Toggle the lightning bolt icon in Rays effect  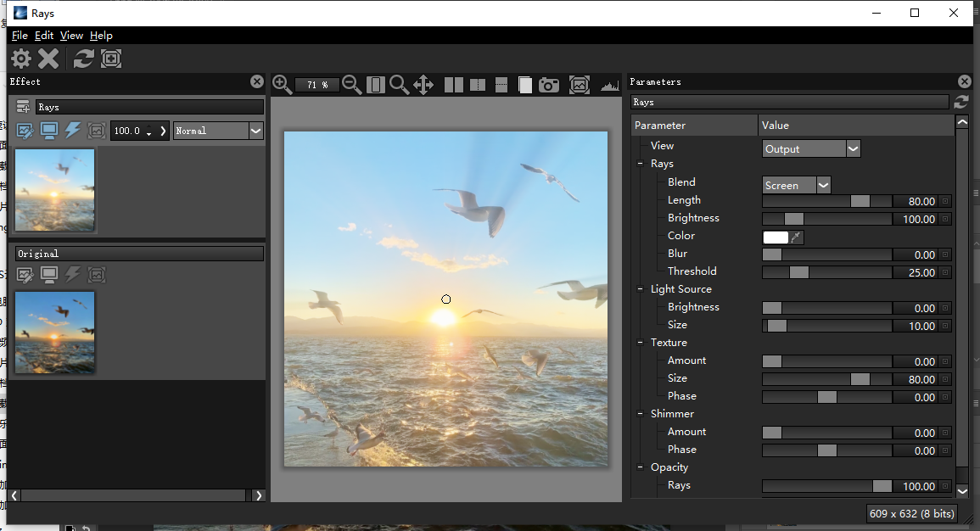pos(72,130)
